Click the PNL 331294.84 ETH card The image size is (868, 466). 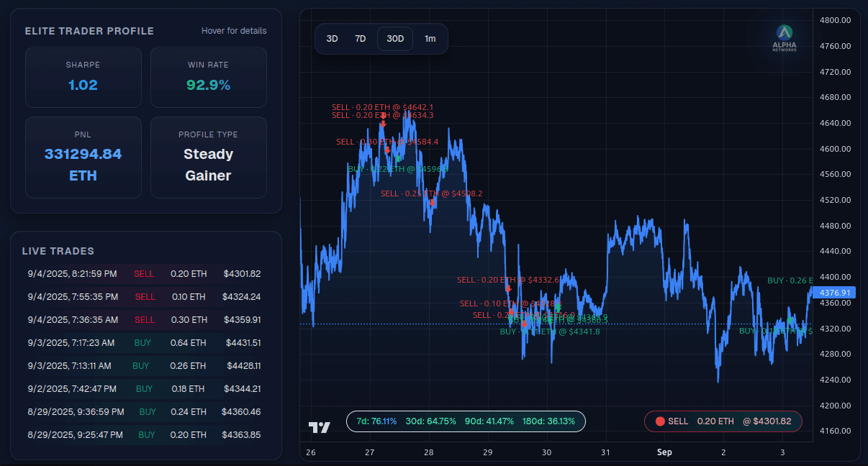(83, 157)
